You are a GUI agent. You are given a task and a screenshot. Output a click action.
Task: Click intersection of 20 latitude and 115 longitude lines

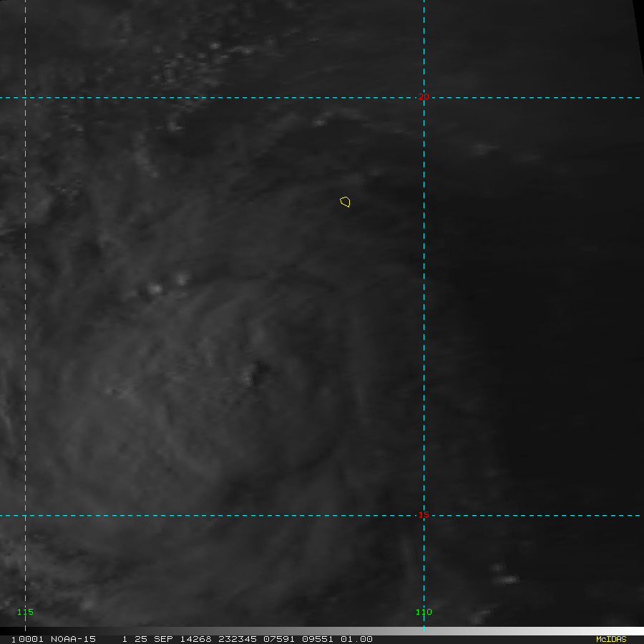click(x=26, y=98)
